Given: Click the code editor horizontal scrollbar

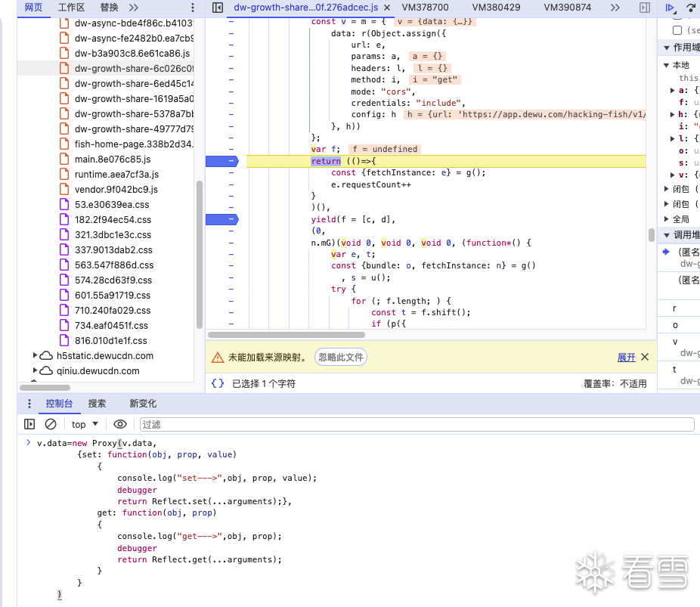Looking at the screenshot, I should click(287, 335).
